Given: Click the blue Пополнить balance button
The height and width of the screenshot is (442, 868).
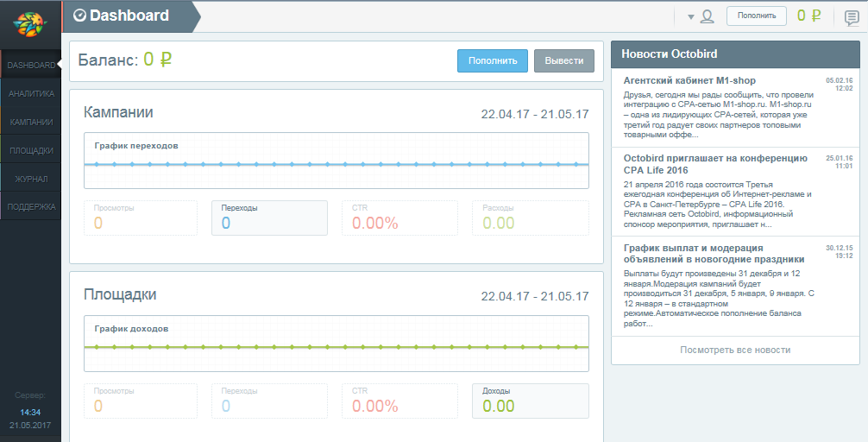Looking at the screenshot, I should [493, 61].
